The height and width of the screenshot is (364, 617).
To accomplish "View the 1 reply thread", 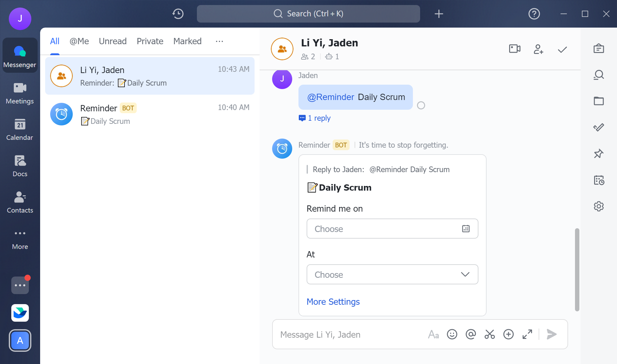I will [x=314, y=118].
